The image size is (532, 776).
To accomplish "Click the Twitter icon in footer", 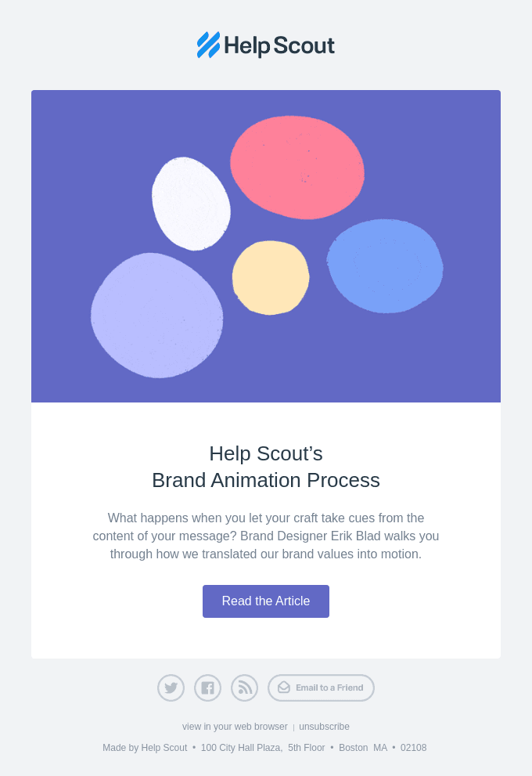I will [171, 688].
